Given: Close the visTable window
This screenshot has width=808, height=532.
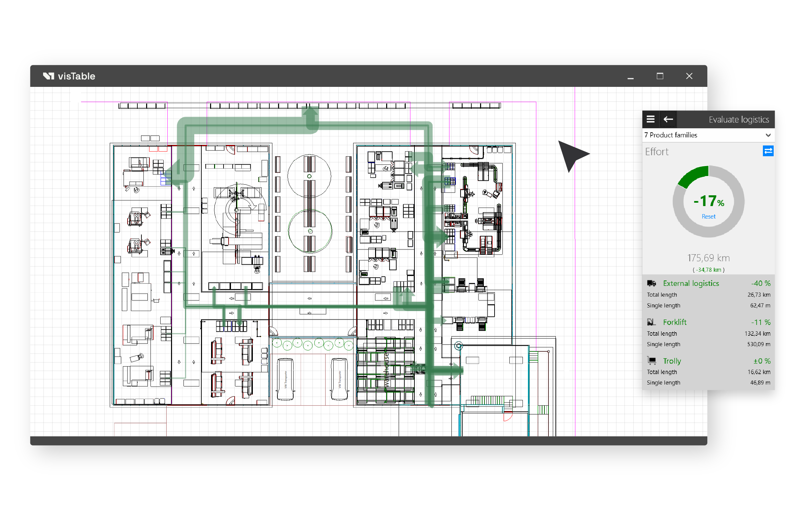Looking at the screenshot, I should [689, 76].
